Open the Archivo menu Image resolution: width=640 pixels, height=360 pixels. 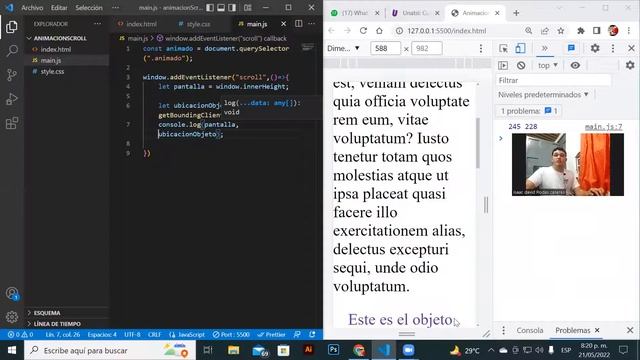[x=32, y=8]
